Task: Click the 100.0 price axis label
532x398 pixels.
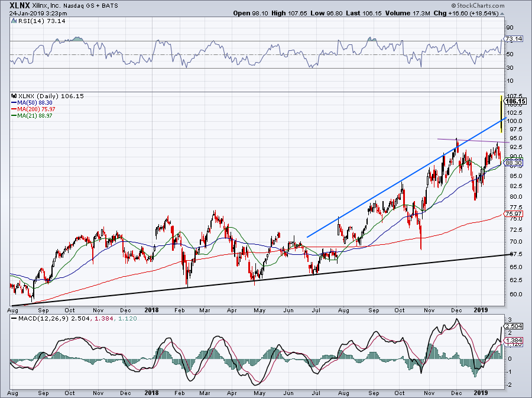Action: pyautogui.click(x=515, y=121)
